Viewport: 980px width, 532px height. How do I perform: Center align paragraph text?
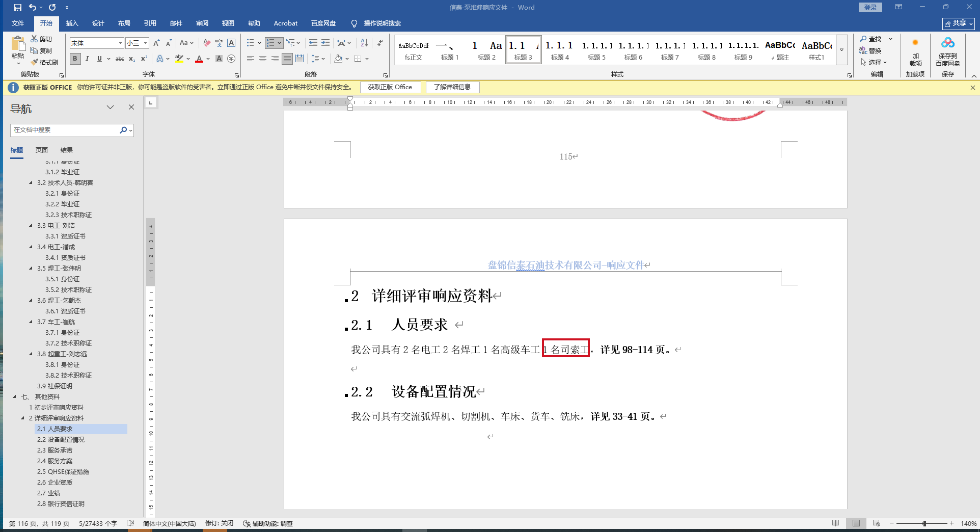pos(263,59)
